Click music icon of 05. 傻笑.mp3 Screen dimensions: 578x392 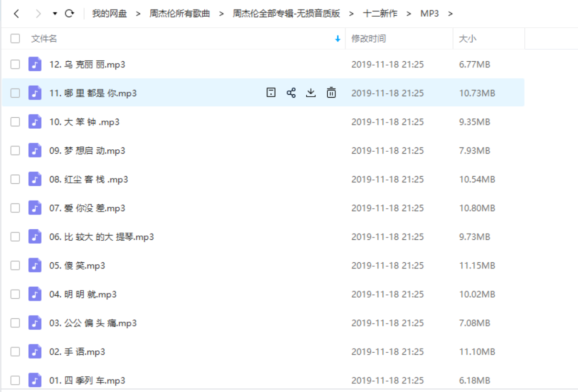(35, 265)
